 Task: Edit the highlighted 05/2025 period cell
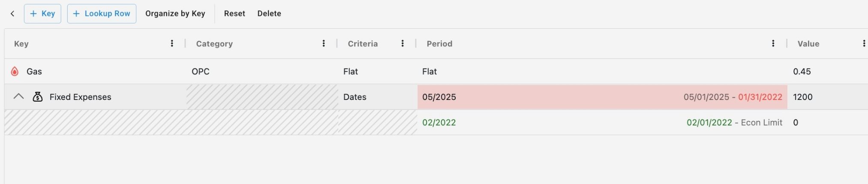[439, 97]
